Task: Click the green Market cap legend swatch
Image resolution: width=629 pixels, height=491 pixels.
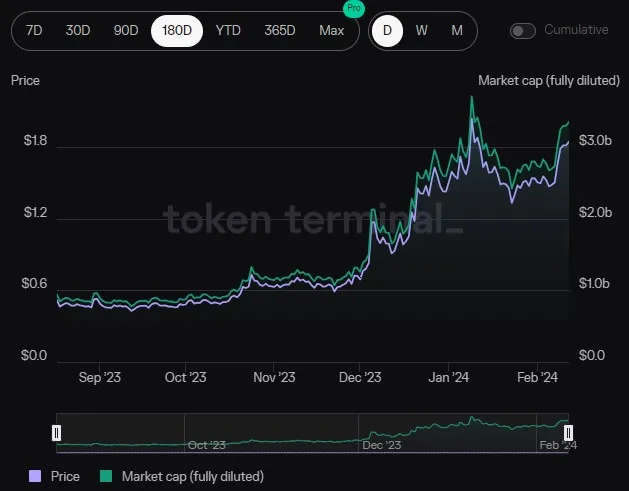Action: click(x=107, y=477)
